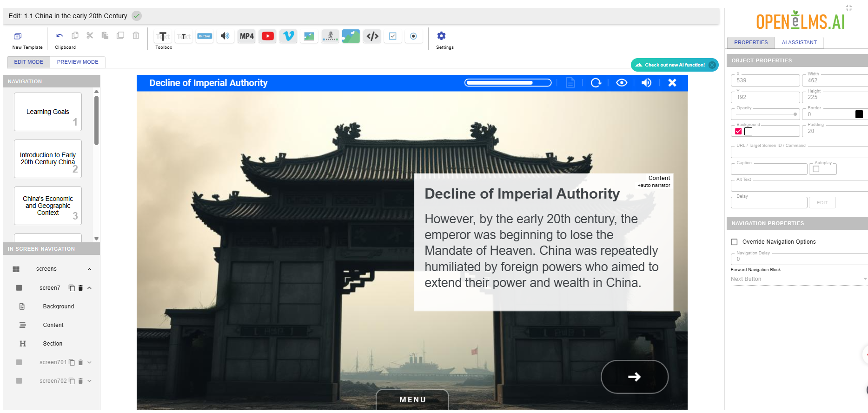Image resolution: width=868 pixels, height=413 pixels.
Task: Open the Forward Navigation Block dropdown
Action: pyautogui.click(x=799, y=279)
